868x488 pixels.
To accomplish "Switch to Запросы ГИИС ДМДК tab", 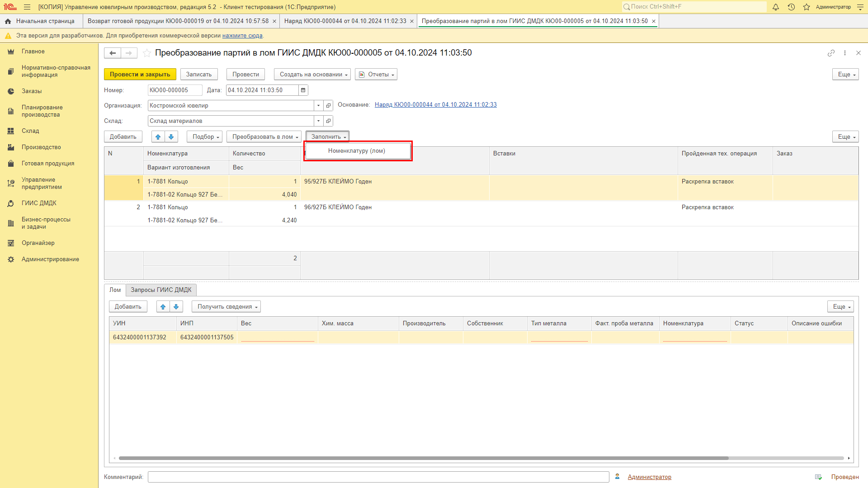I will [161, 290].
